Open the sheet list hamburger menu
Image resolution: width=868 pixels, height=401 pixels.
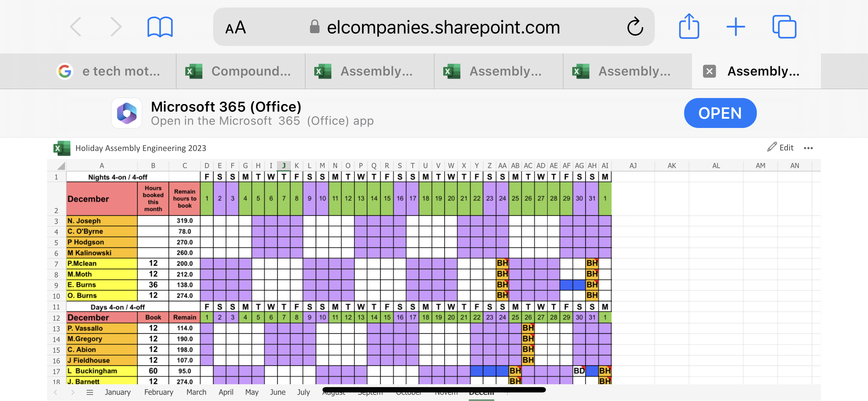(x=90, y=392)
